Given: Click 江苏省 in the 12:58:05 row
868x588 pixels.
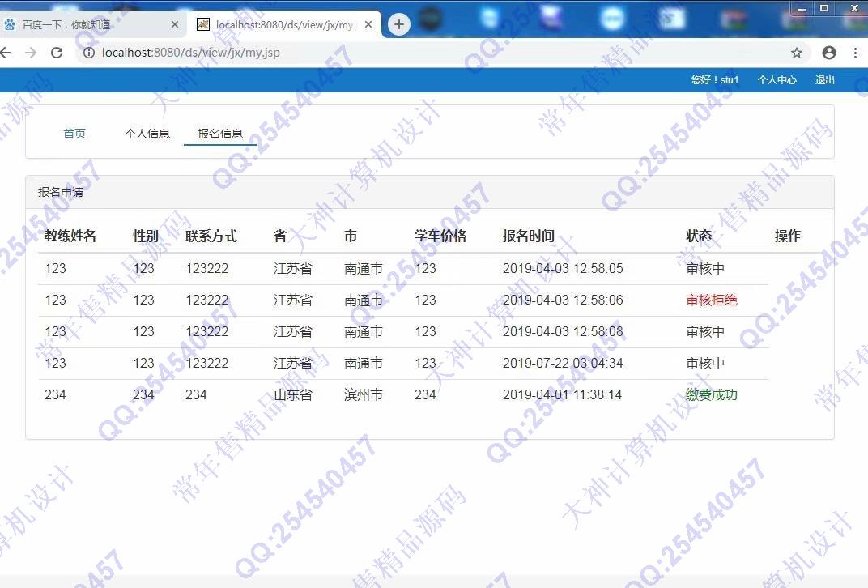Looking at the screenshot, I should click(x=293, y=269).
